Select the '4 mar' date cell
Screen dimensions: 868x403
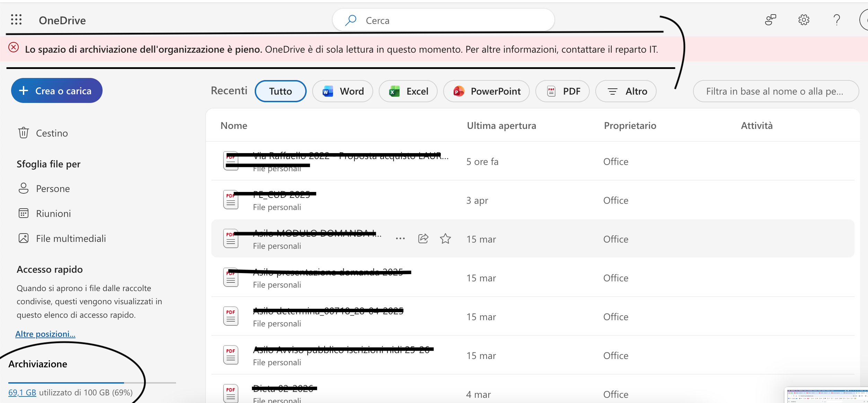pyautogui.click(x=478, y=394)
